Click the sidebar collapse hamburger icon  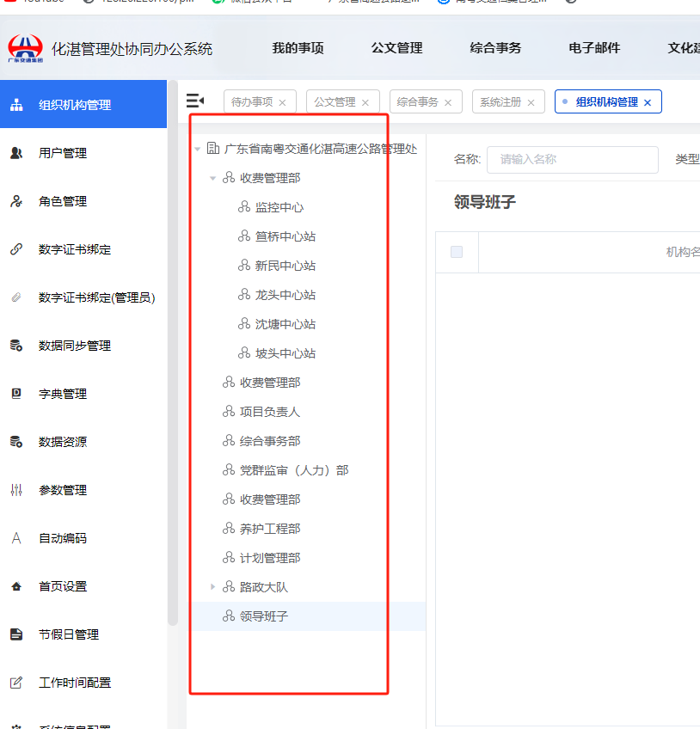click(195, 101)
